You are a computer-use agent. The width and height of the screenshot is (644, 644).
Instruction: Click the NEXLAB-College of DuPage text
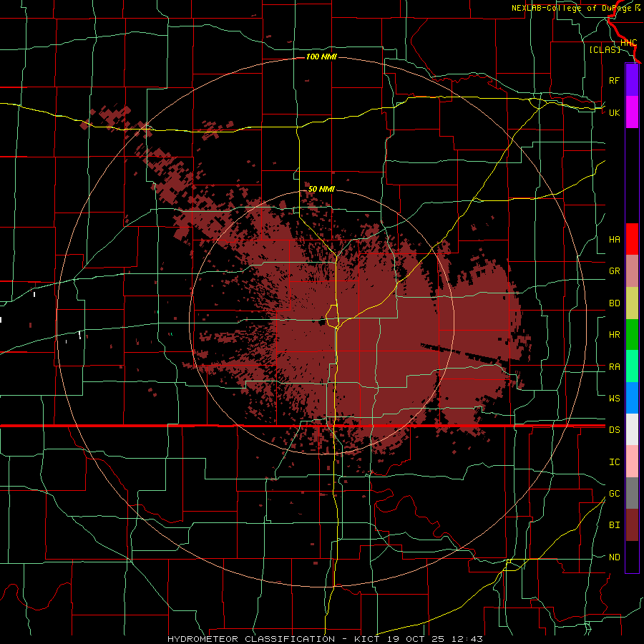pos(572,8)
